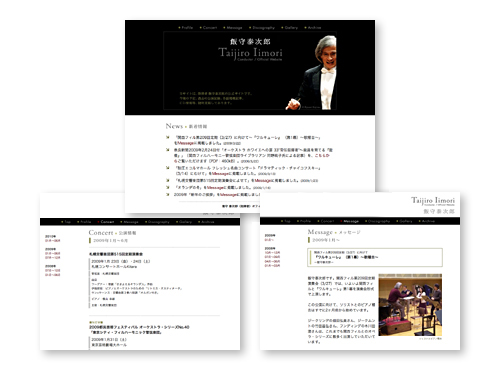
Task: Click the Taijiro Iimori title in black banner
Action: [250, 53]
